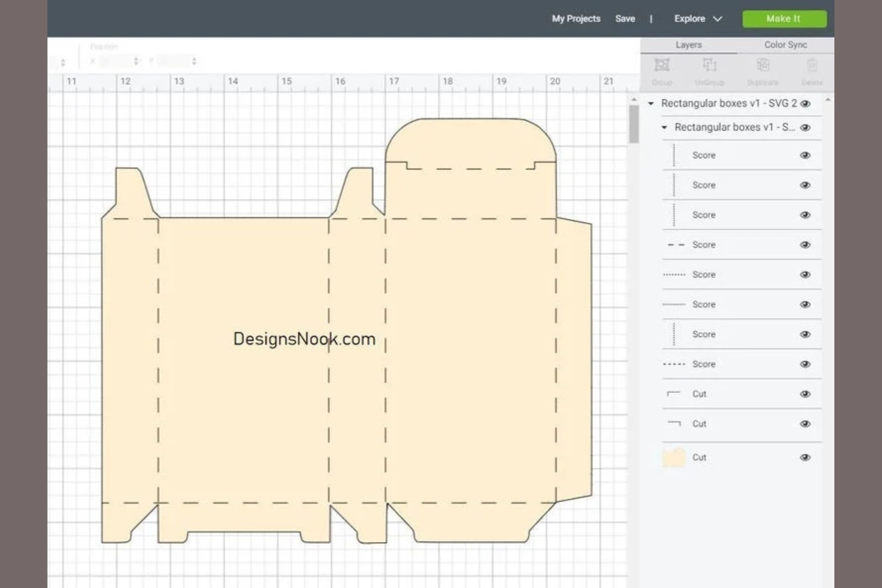Click the green Make It button
The width and height of the screenshot is (882, 588).
785,19
